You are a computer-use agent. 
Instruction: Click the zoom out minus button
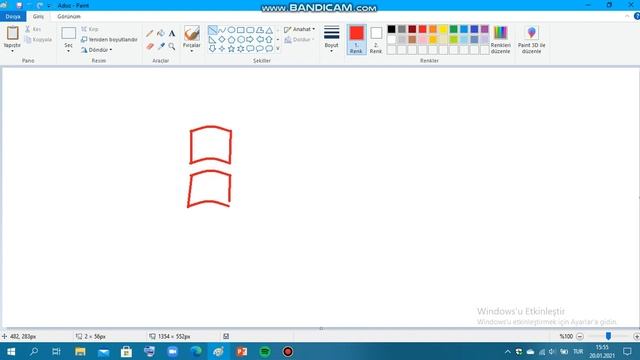(x=580, y=336)
